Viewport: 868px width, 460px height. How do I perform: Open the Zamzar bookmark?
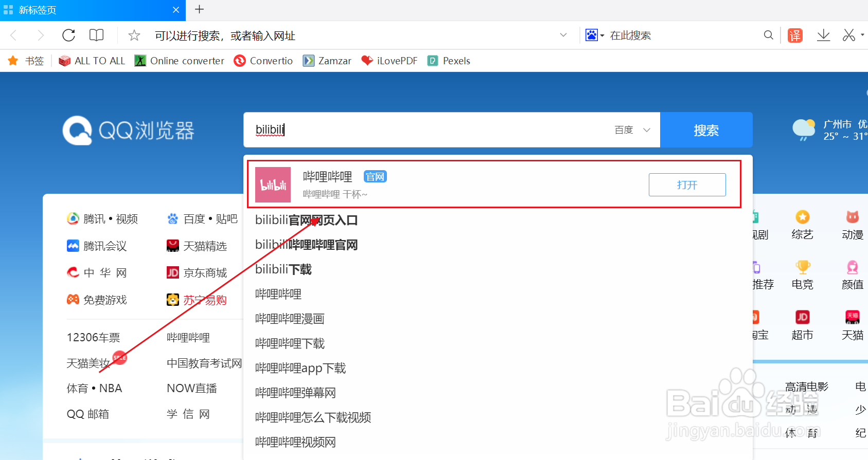327,61
